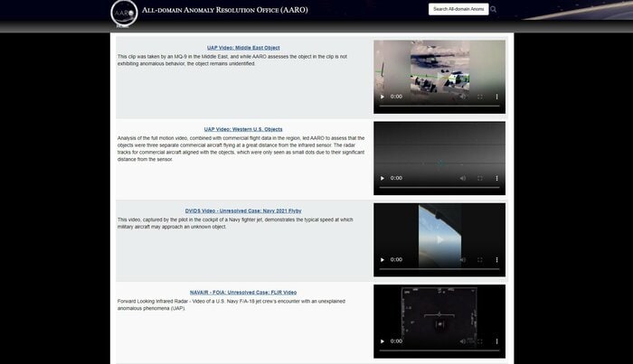
Task: Open more options on Navy 2021 Flyby video
Action: (x=496, y=259)
